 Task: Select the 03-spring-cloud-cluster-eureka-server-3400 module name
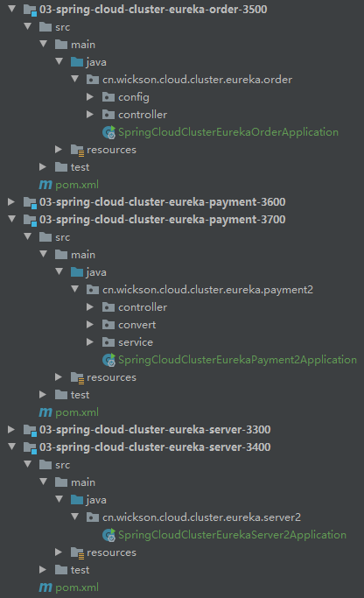point(155,447)
